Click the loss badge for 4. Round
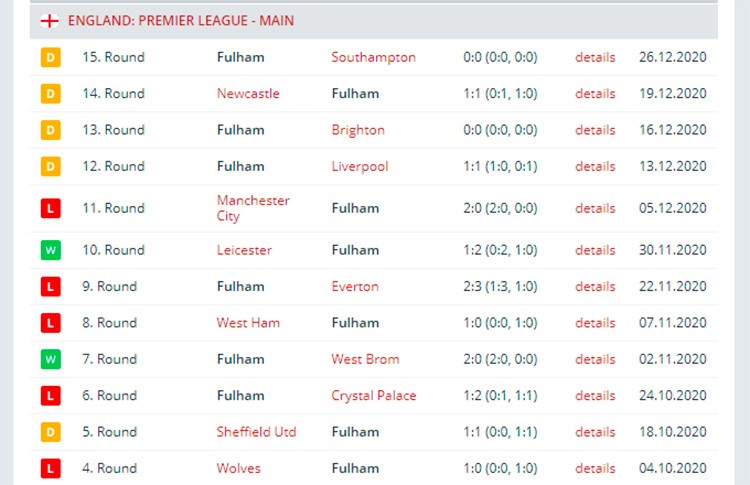The height and width of the screenshot is (485, 750). pos(51,468)
